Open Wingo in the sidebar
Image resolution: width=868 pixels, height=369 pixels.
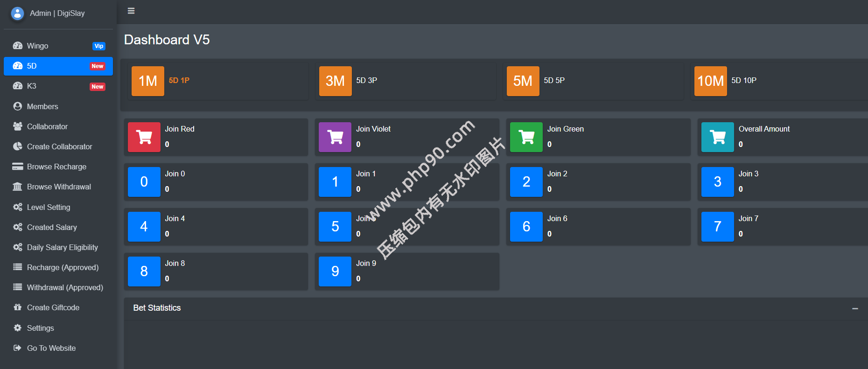click(x=37, y=46)
